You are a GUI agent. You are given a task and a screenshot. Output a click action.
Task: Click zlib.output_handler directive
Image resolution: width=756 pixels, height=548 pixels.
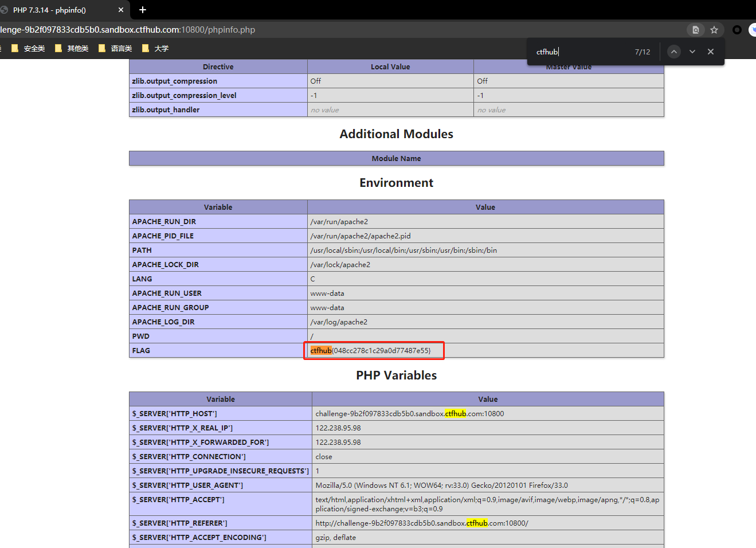(166, 109)
